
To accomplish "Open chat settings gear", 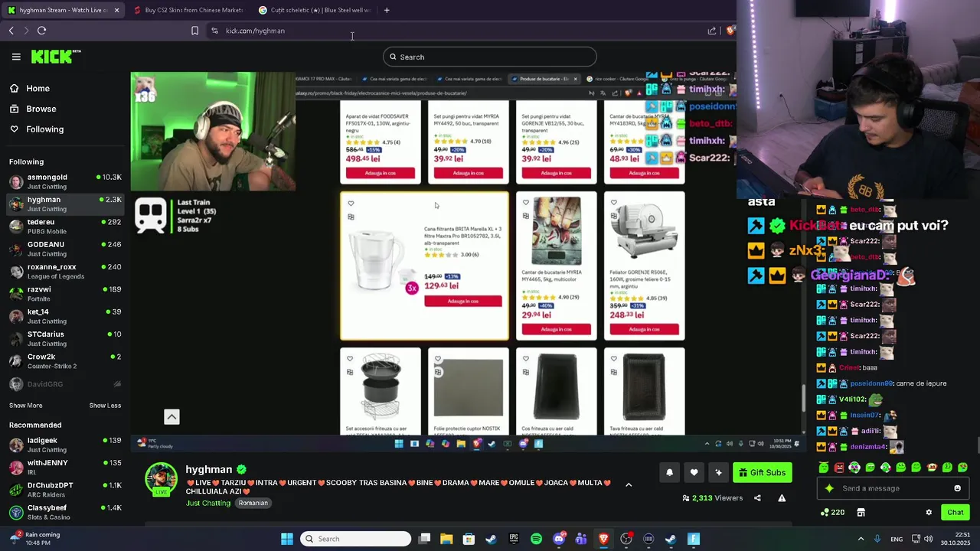I will (929, 512).
